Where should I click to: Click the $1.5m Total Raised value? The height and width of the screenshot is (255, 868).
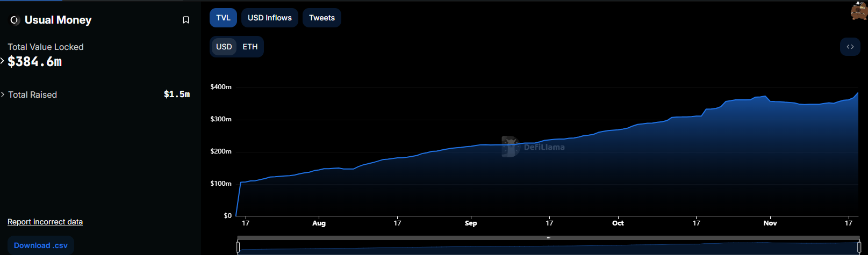pos(177,94)
